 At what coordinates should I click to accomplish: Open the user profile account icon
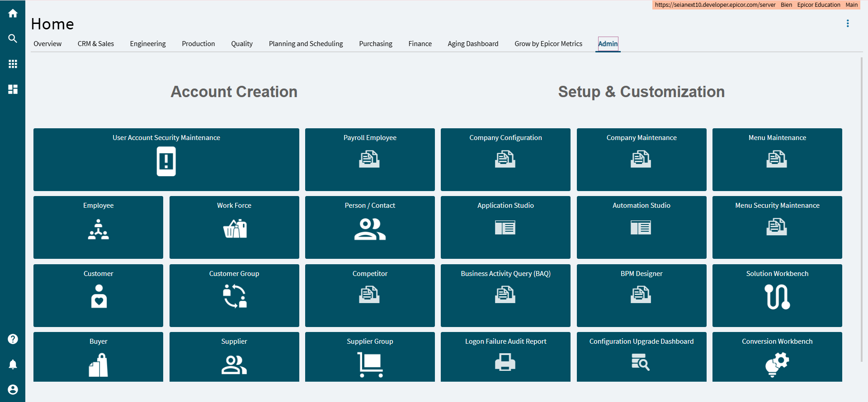tap(13, 389)
